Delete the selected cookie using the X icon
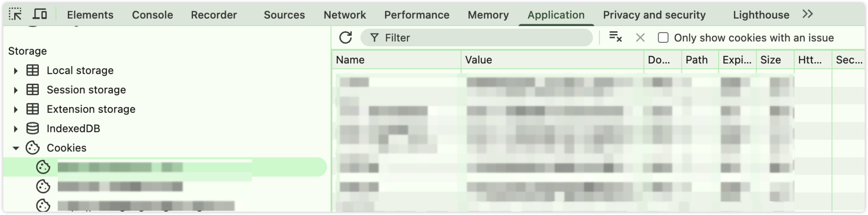868x215 pixels. click(640, 38)
